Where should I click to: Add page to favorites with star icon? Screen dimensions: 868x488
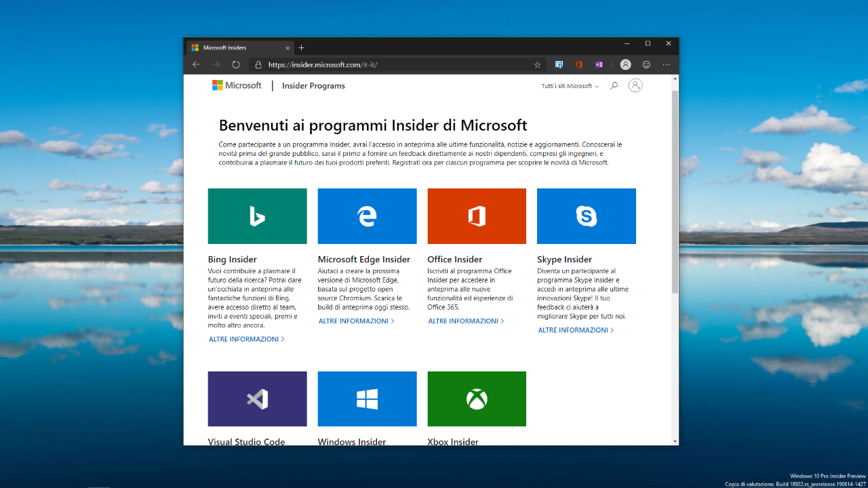[537, 65]
